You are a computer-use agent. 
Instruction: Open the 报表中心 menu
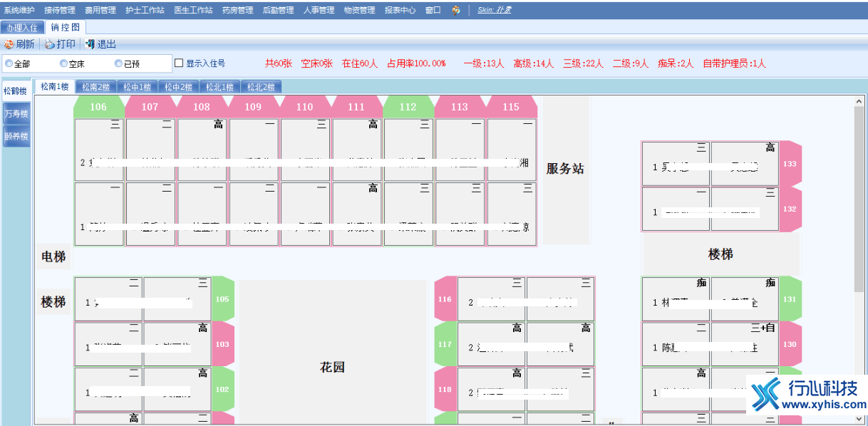click(x=400, y=10)
